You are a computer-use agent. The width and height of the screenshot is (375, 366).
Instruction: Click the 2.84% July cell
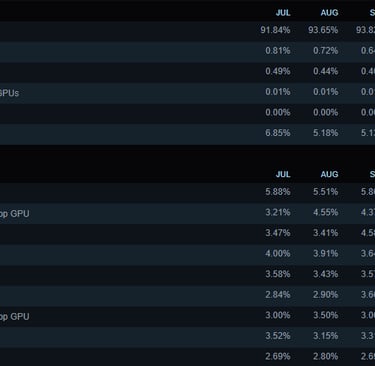(x=278, y=295)
